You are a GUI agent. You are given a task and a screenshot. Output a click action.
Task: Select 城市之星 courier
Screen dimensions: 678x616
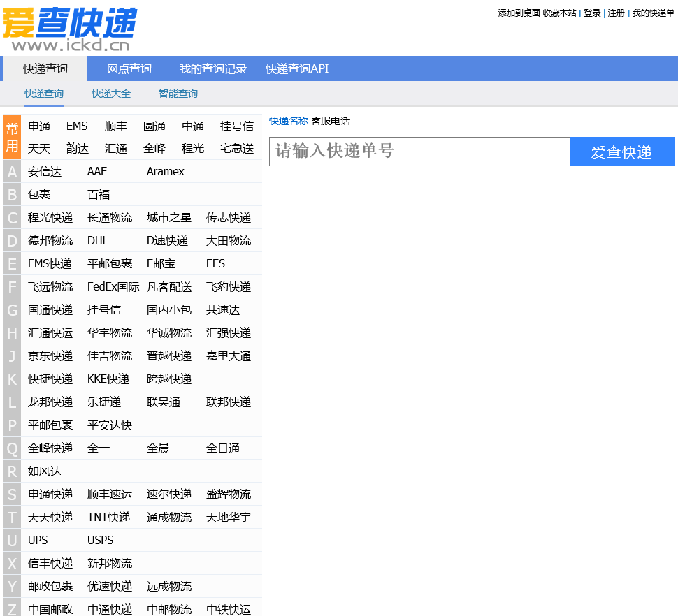[x=169, y=218]
